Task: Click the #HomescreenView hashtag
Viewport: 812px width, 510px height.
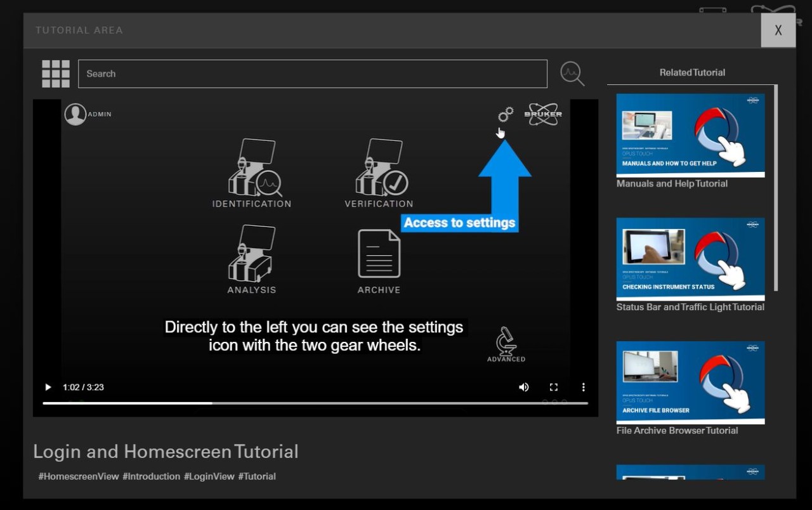Action: click(x=79, y=476)
